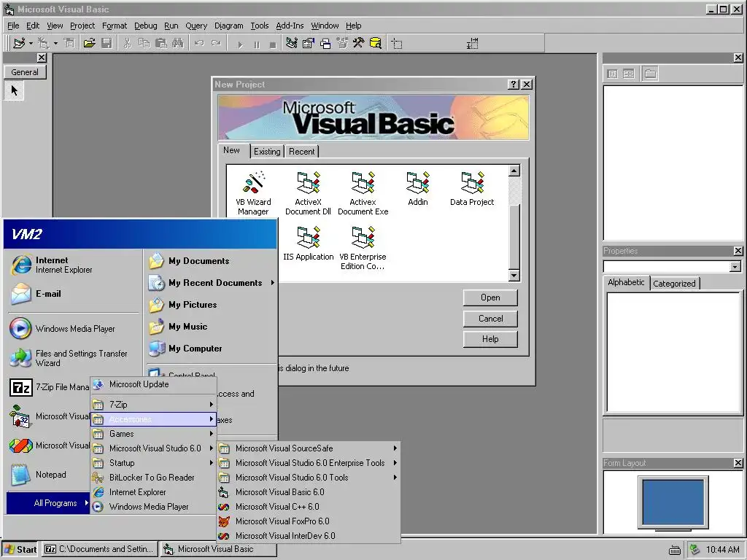Click the Help button in New Project

click(490, 339)
